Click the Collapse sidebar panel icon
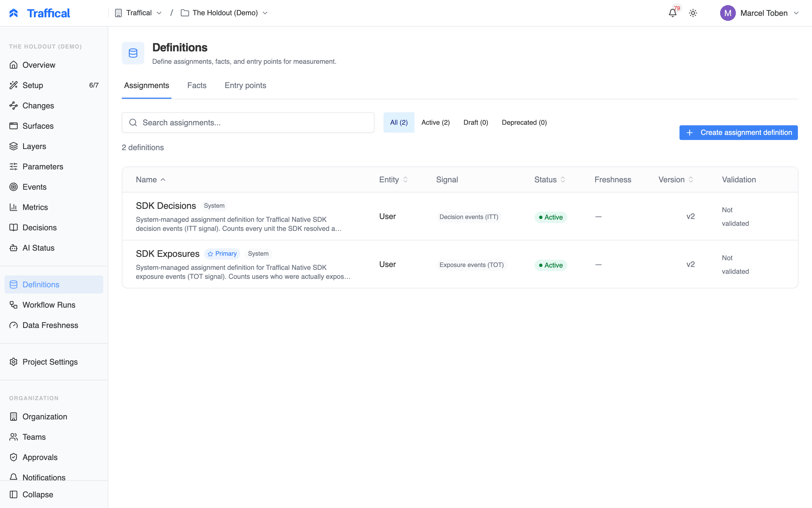The image size is (812, 508). pos(14,494)
